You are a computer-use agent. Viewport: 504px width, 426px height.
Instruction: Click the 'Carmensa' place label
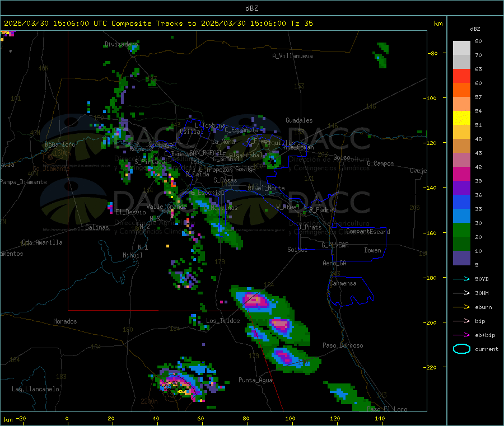343,283
